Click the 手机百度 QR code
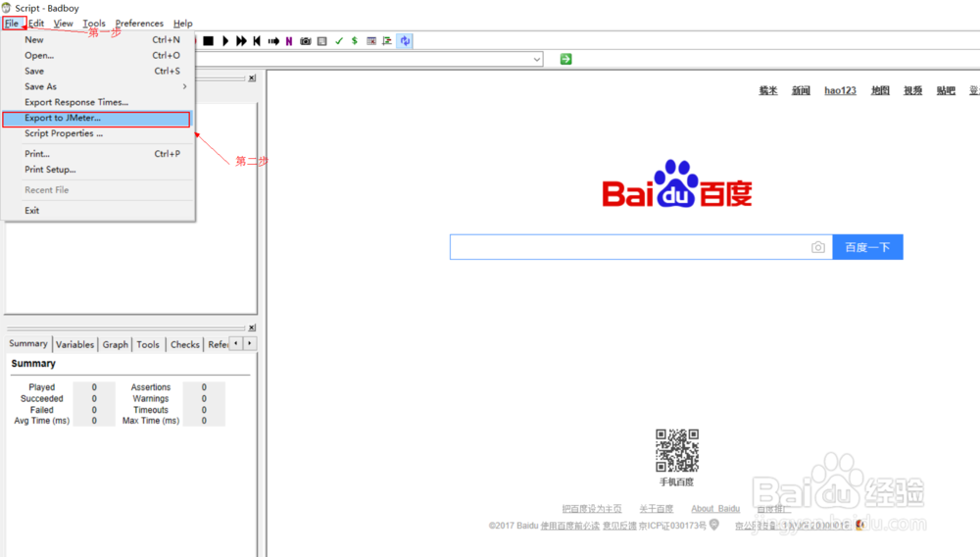 [677, 450]
